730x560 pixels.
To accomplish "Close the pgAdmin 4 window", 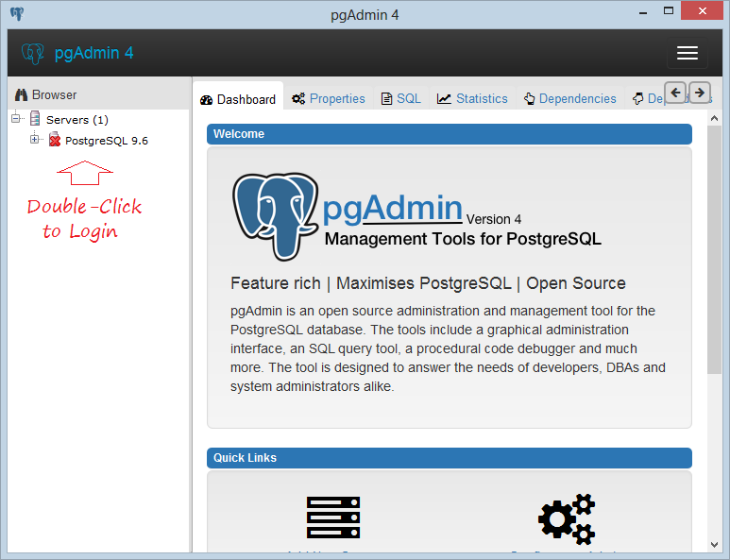I will pyautogui.click(x=702, y=10).
